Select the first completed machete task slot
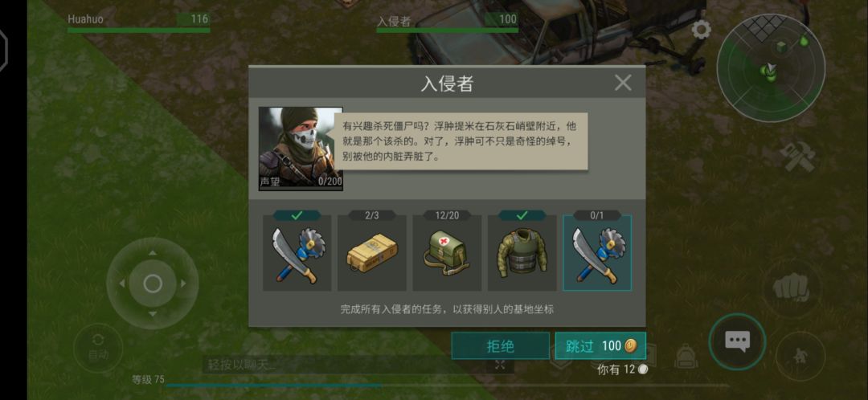Image resolution: width=868 pixels, height=400 pixels. 297,253
